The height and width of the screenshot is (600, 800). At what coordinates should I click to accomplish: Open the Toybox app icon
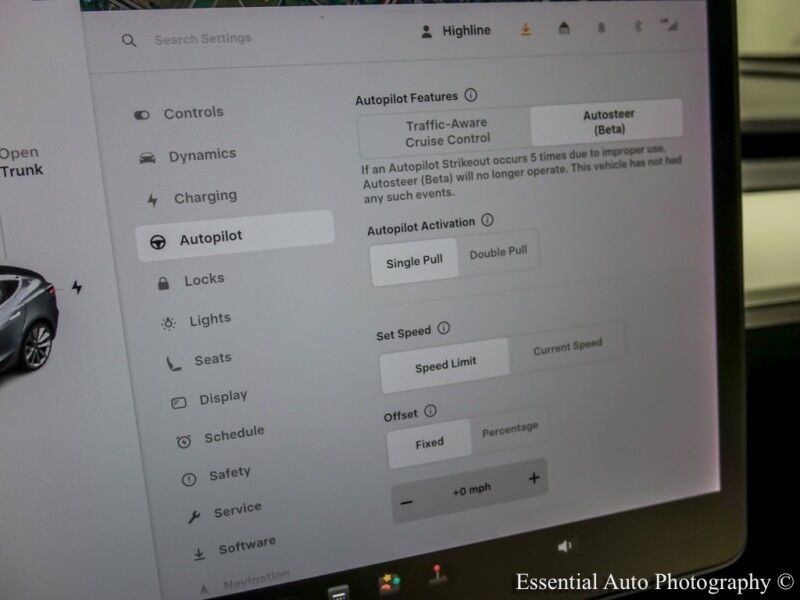(389, 583)
